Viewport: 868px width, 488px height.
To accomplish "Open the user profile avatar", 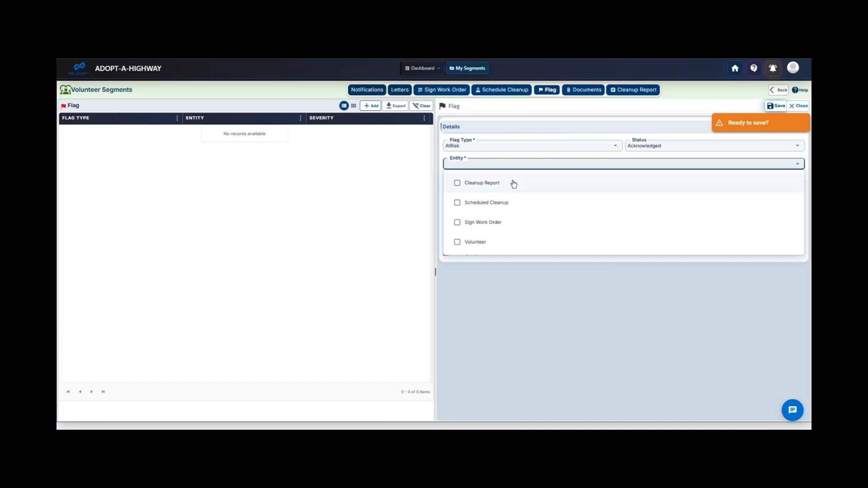I will 793,68.
